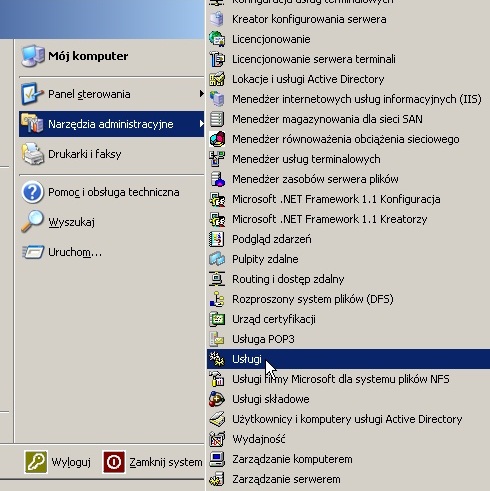The height and width of the screenshot is (491, 490).
Task: Open Rozproszony system plików (DFS)
Action: (348, 299)
